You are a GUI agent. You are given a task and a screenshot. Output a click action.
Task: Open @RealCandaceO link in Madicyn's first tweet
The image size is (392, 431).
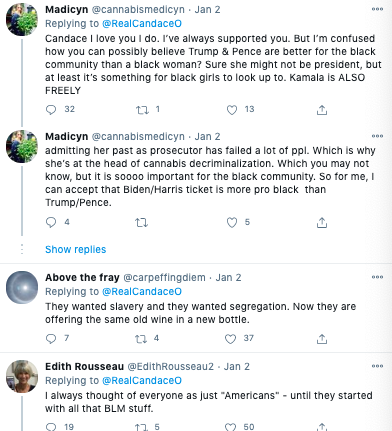[x=142, y=24]
